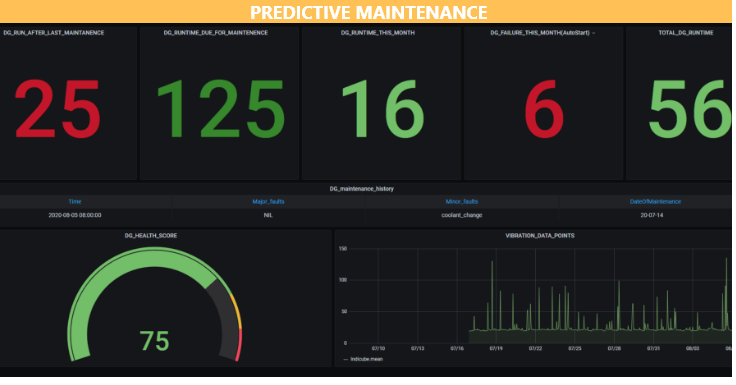Sort table by Time column header
This screenshot has width=736, height=385.
pyautogui.click(x=75, y=201)
